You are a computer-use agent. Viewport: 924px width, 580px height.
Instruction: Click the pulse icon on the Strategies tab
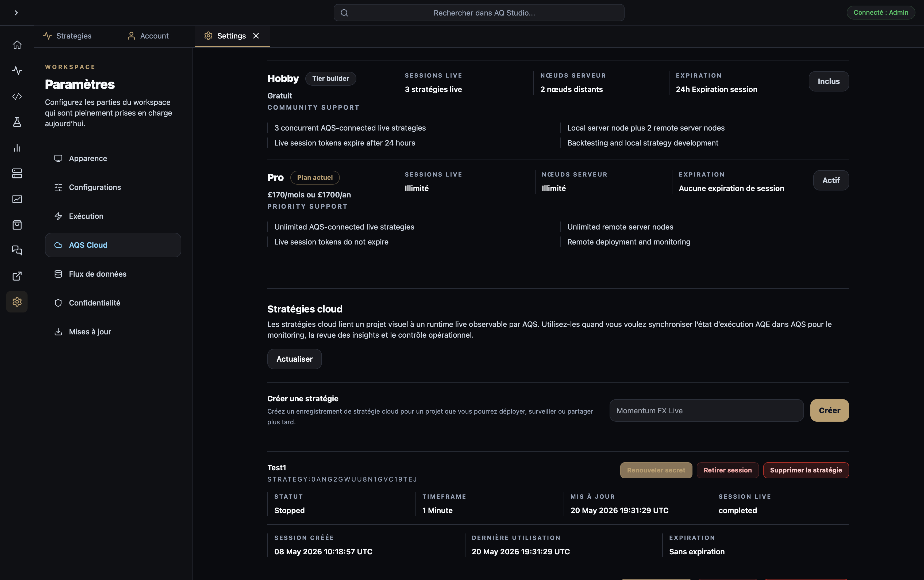pyautogui.click(x=48, y=36)
